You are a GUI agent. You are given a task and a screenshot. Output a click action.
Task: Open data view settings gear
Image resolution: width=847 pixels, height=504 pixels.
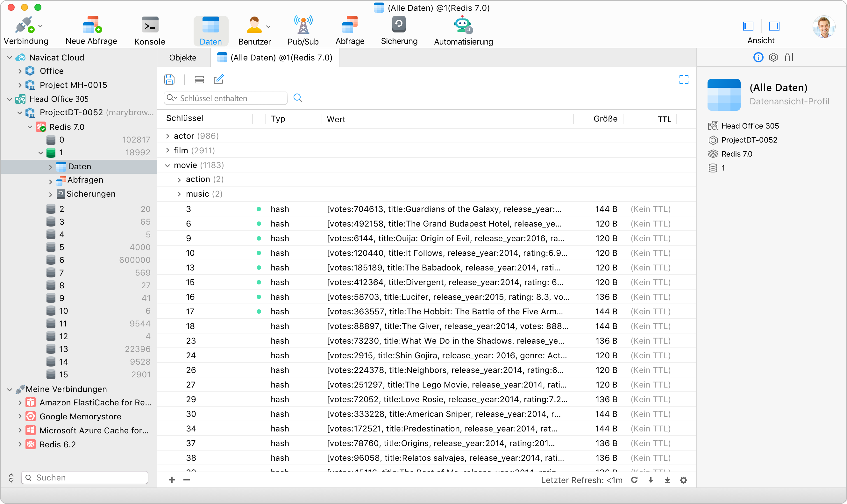[684, 480]
